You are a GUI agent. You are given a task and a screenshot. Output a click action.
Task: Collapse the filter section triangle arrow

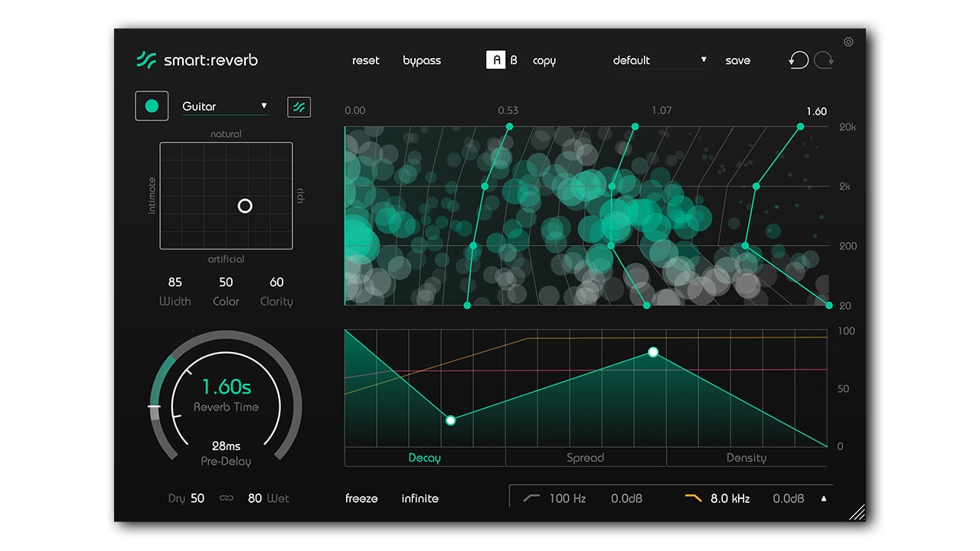[x=824, y=499]
